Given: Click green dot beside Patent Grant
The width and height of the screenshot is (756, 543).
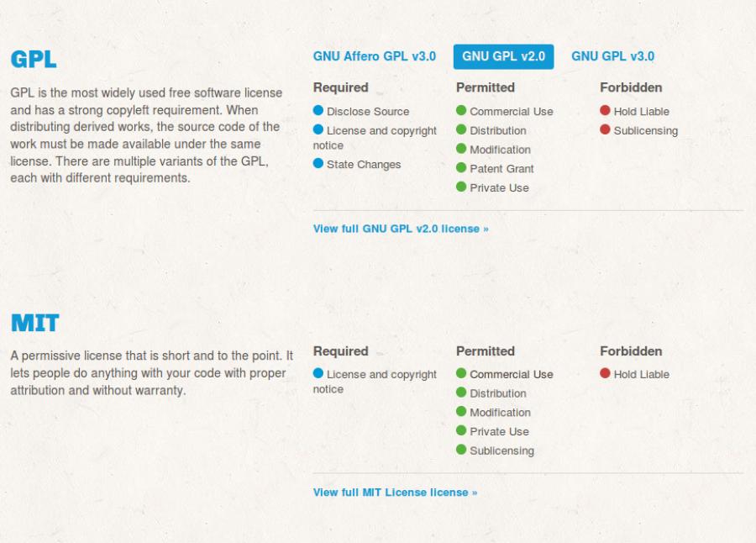Looking at the screenshot, I should click(x=461, y=167).
